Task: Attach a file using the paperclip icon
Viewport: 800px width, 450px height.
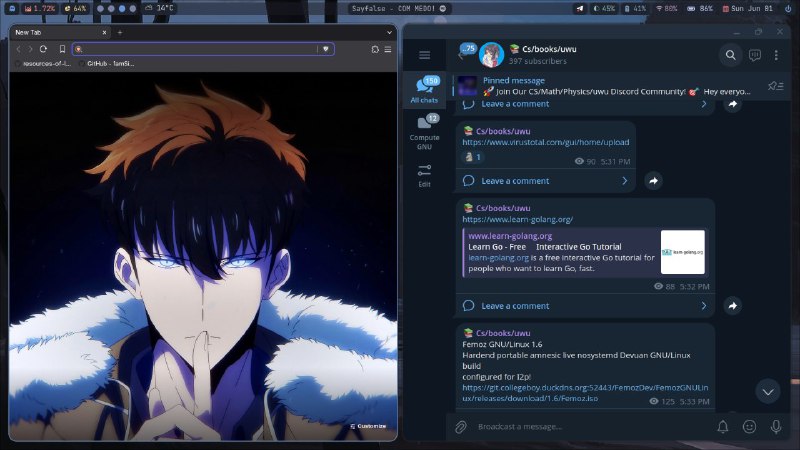Action: click(461, 427)
